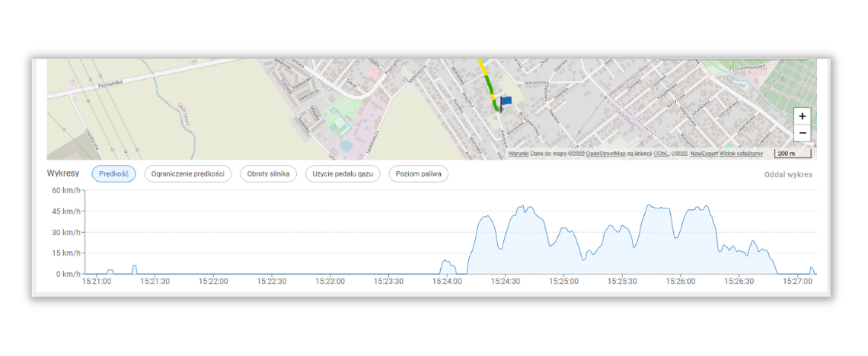Zoom out the map with minus button

coord(802,133)
